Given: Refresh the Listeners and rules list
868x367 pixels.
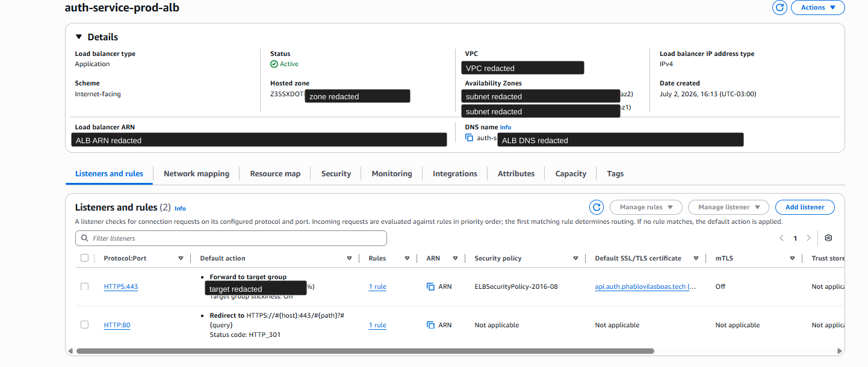Looking at the screenshot, I should [x=597, y=207].
